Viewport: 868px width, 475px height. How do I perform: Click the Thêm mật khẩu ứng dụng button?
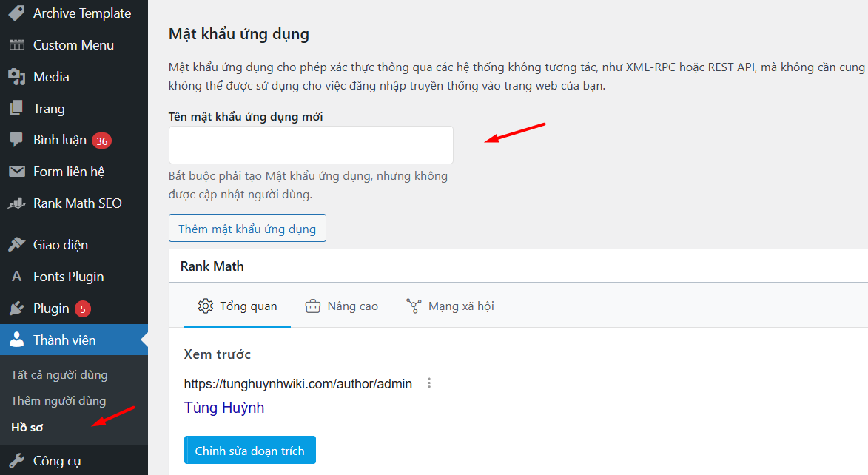(x=247, y=228)
